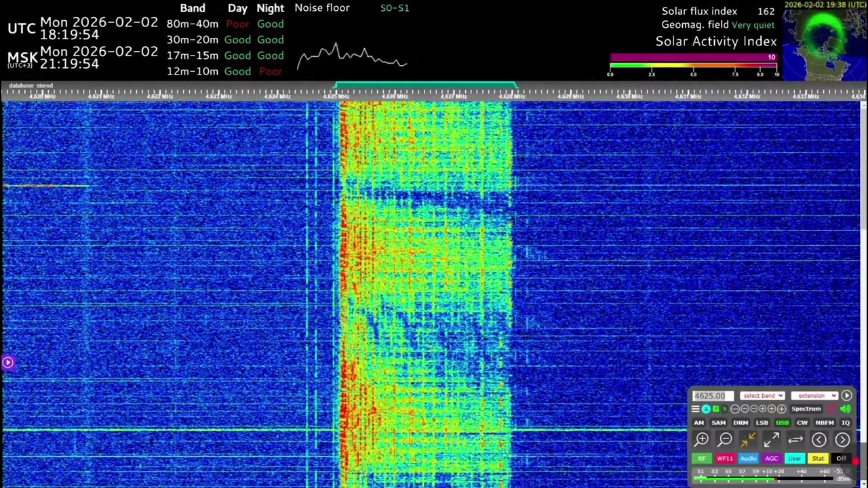Click the '12m-10m' band row label
868x488 pixels.
click(x=193, y=71)
